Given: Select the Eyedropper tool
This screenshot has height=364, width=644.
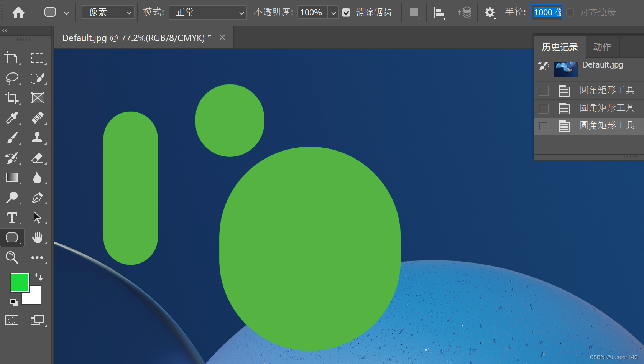Looking at the screenshot, I should click(x=12, y=118).
